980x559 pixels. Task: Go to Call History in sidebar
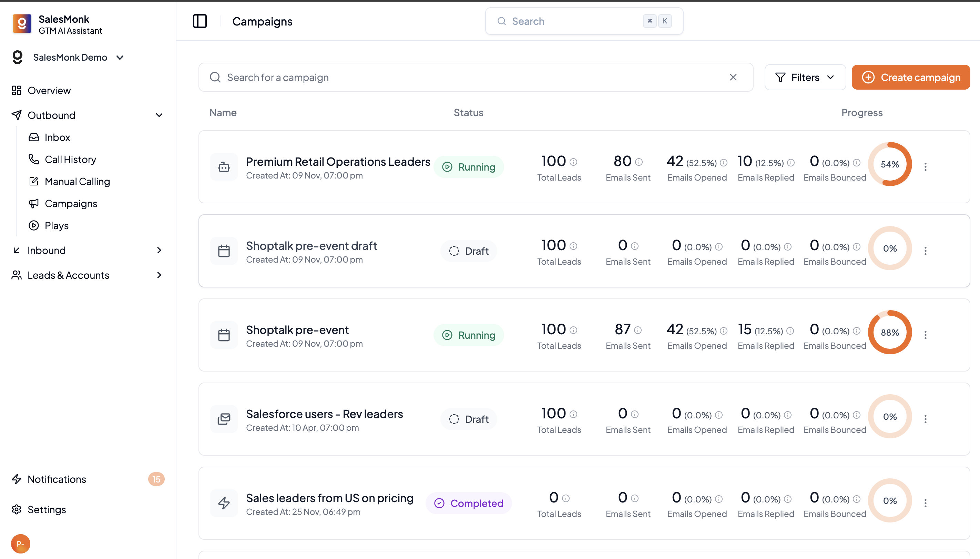[x=70, y=159]
